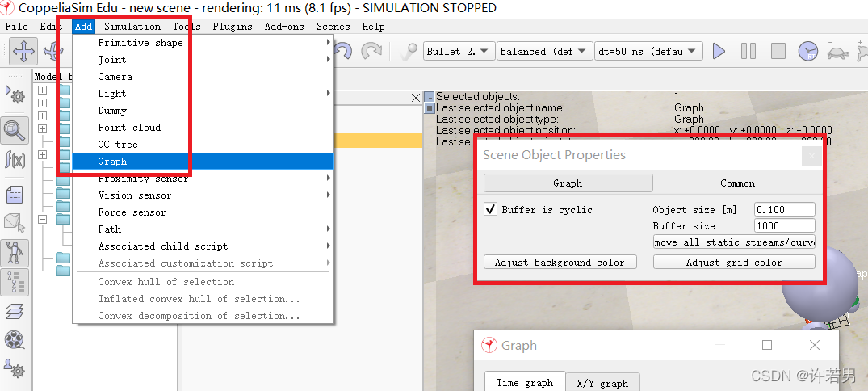Screen dimensions: 868x391
Task: Open user settings icon in left toolbar
Action: pyautogui.click(x=15, y=368)
